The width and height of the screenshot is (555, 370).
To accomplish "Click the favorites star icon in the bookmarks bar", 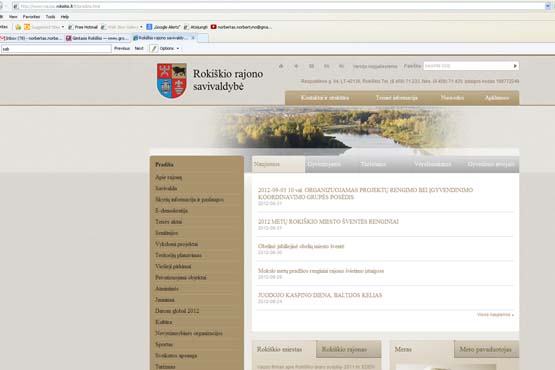I will (x=18, y=27).
